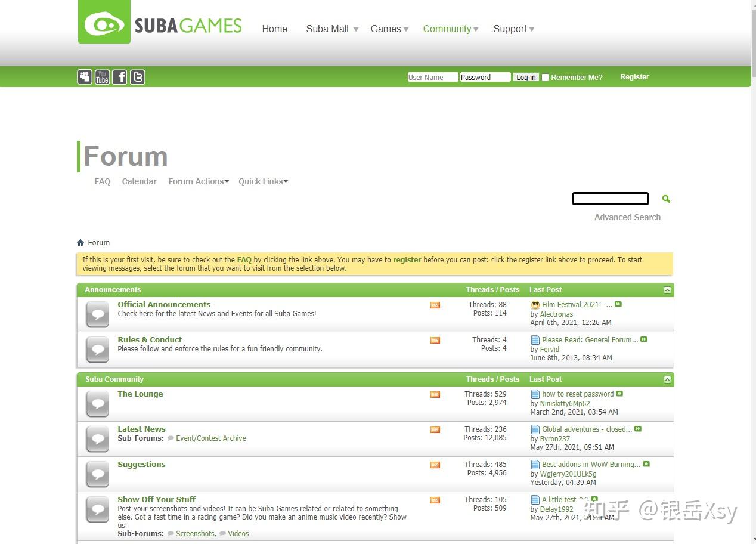Go to last post in The Lounge

tap(619, 394)
